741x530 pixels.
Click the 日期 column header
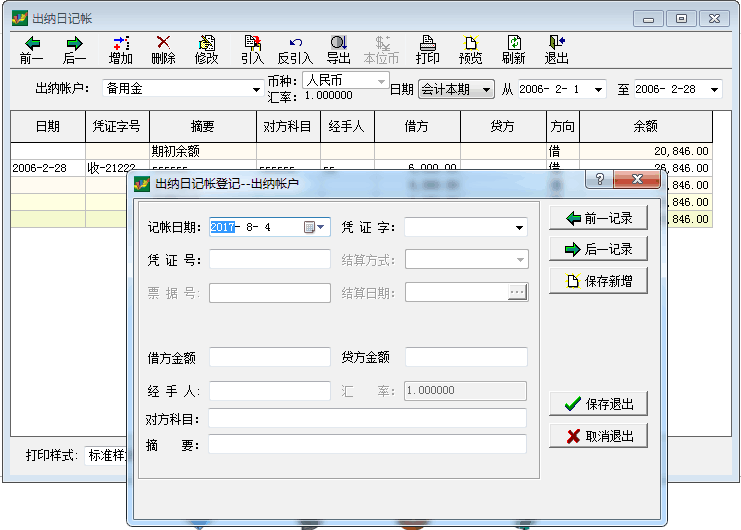[48, 127]
